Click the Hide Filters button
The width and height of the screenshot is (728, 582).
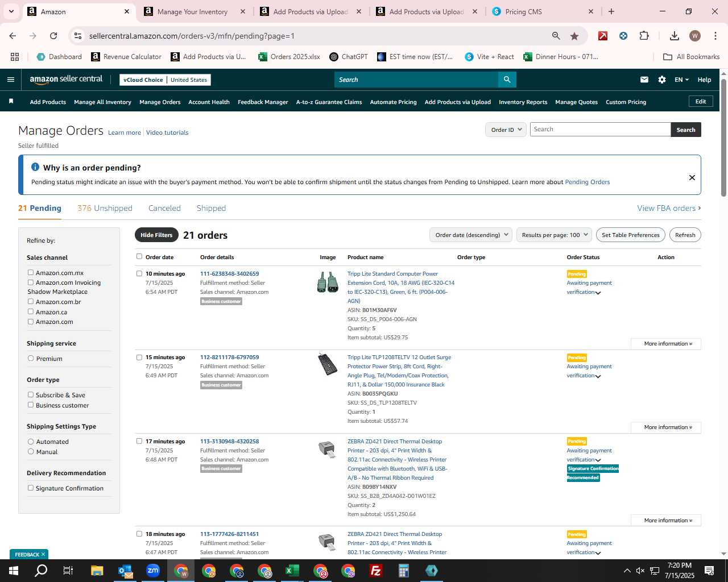156,235
